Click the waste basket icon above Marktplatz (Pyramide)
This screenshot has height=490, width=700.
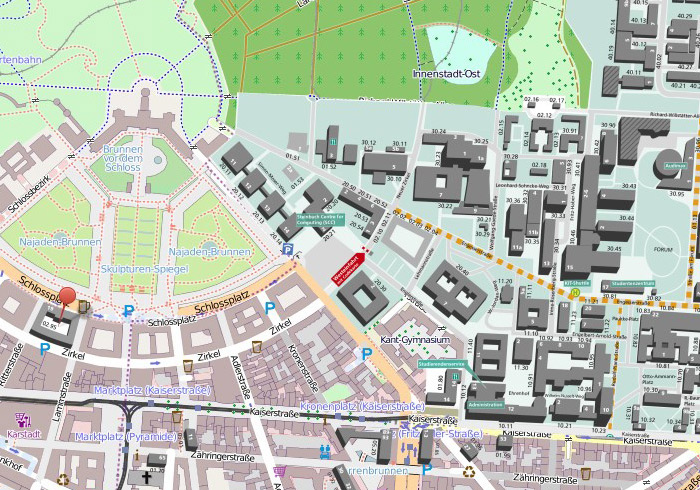click(177, 417)
